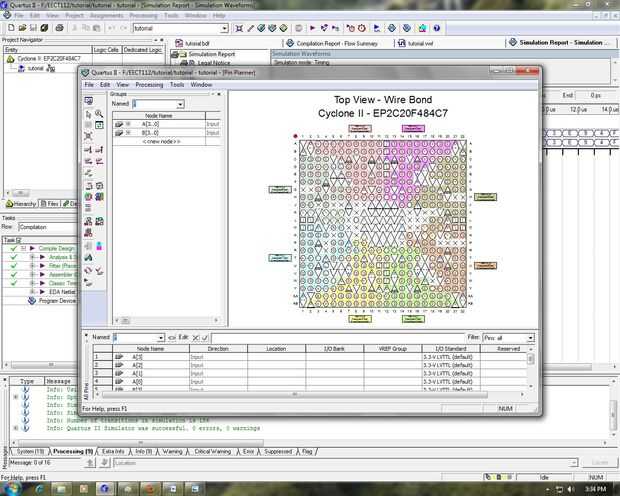
Task: Click the stopwatch timing icon in main toolbar
Action: (362, 28)
